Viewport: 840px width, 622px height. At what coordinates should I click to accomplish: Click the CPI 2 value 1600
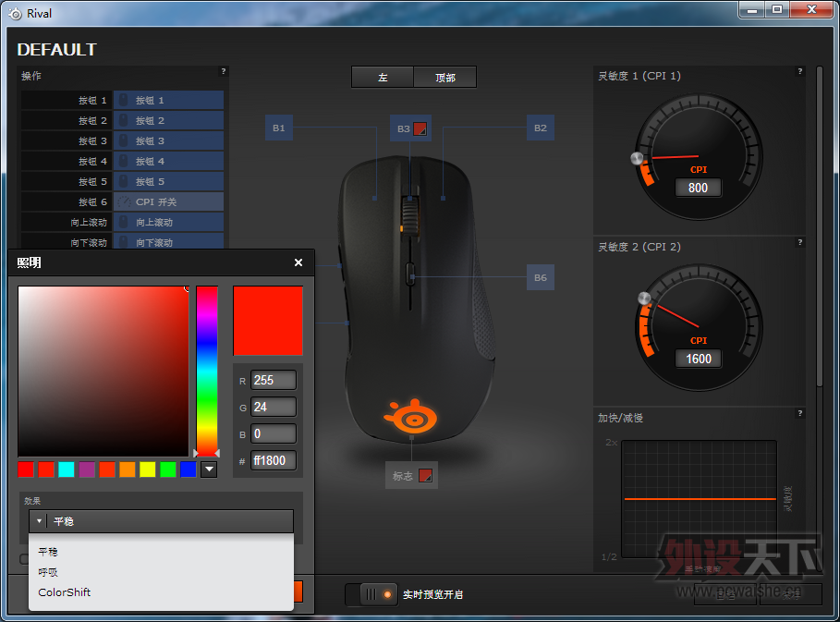point(698,359)
